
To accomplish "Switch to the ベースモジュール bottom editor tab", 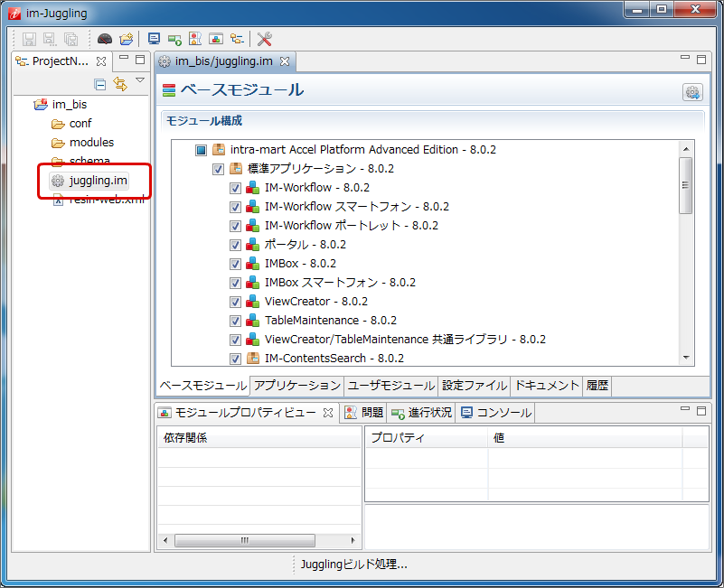I will click(x=202, y=386).
